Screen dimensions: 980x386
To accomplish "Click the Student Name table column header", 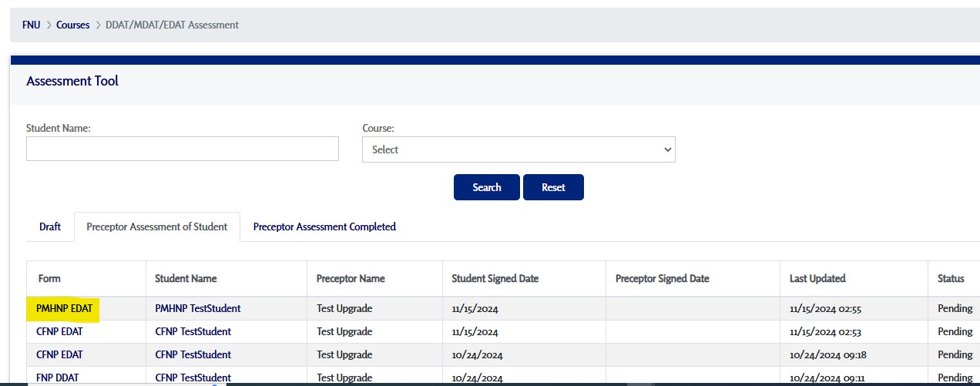I will 186,278.
